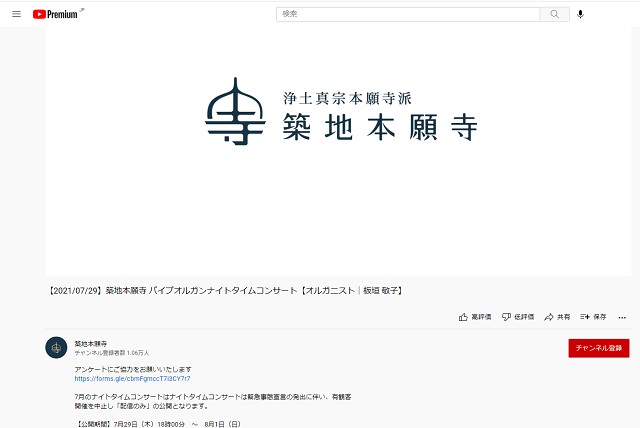Image resolution: width=640 pixels, height=428 pixels.
Task: Start voice search with microphone icon
Action: (580, 14)
